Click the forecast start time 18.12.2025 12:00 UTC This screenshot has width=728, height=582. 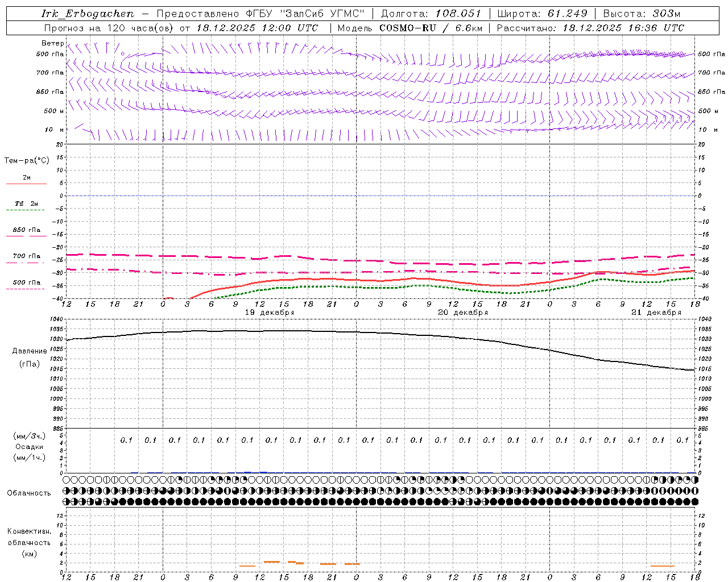coord(257,28)
